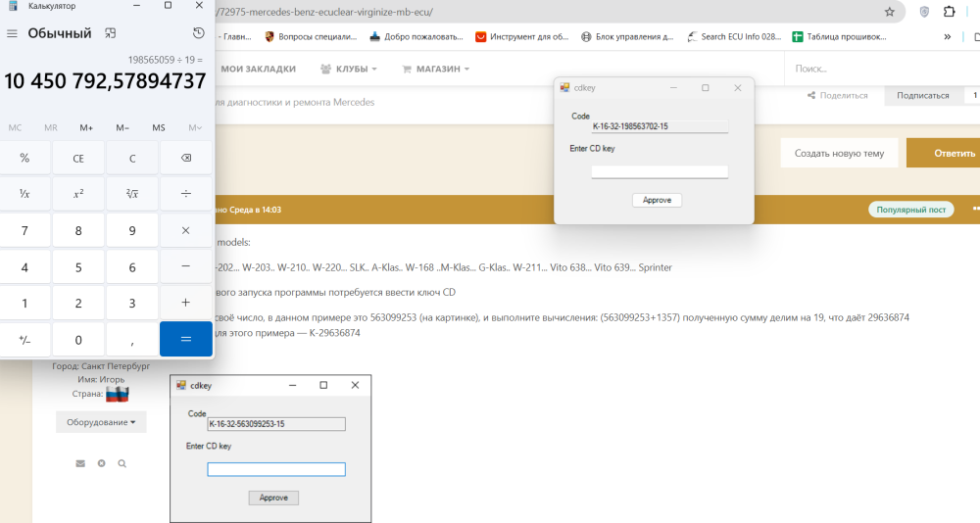
Task: Open the Добро пожаловать... bookmark
Action: [416, 37]
